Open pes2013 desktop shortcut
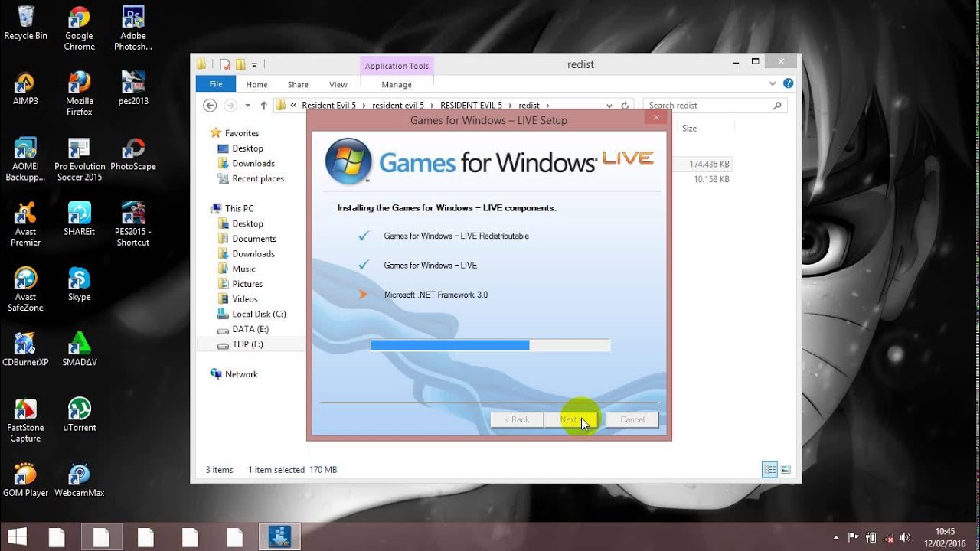Viewport: 980px width, 551px height. click(133, 88)
